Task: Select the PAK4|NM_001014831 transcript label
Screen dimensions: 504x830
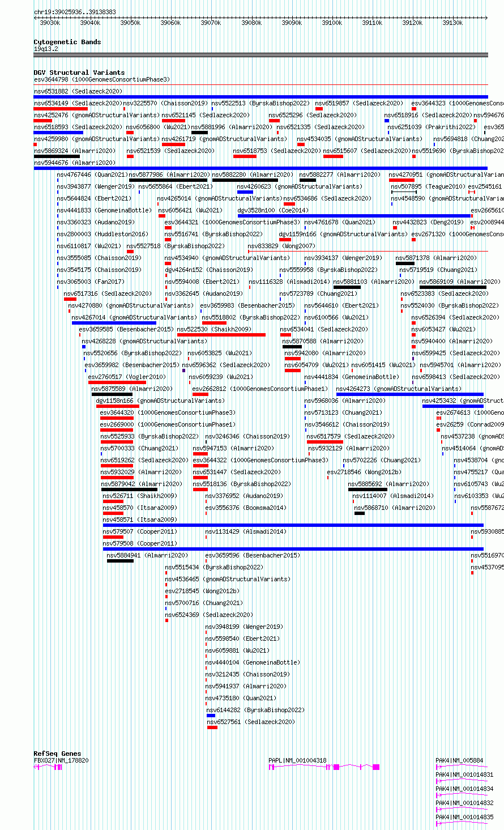Action: [x=464, y=774]
